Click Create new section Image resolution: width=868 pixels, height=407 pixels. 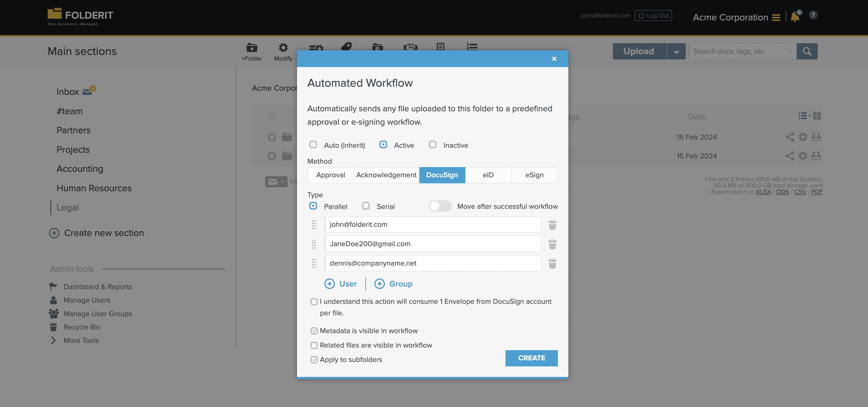tap(96, 233)
